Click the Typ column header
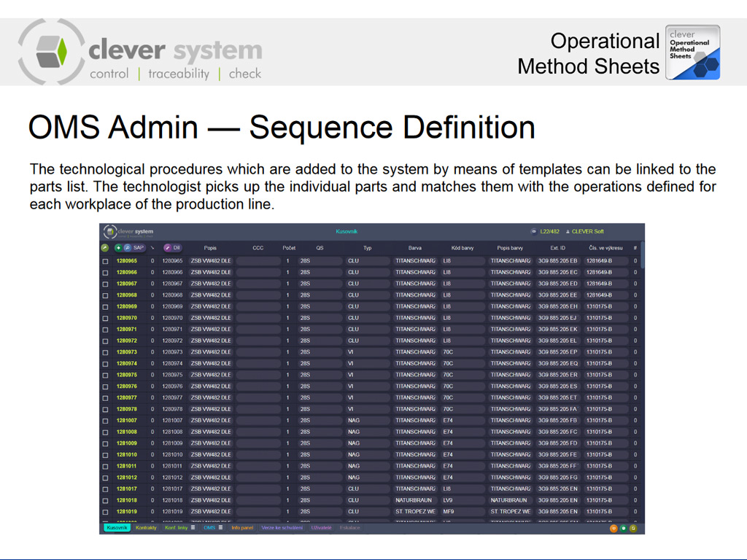 368,248
